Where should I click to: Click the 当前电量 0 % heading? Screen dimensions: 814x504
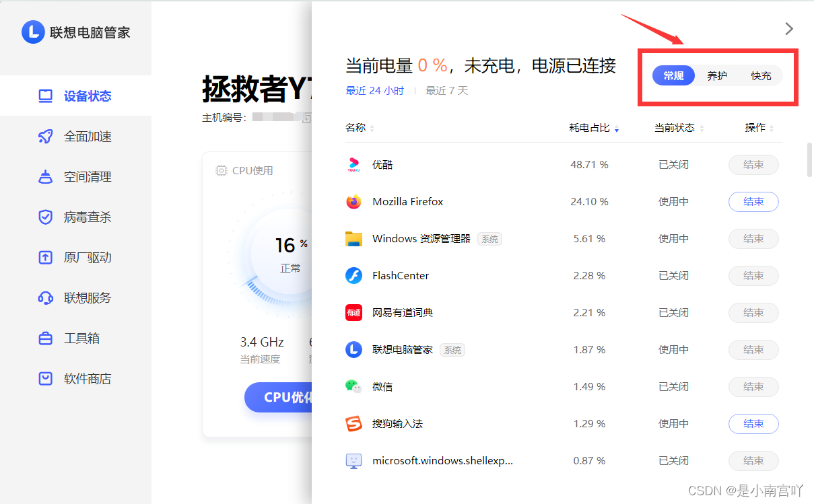click(397, 65)
